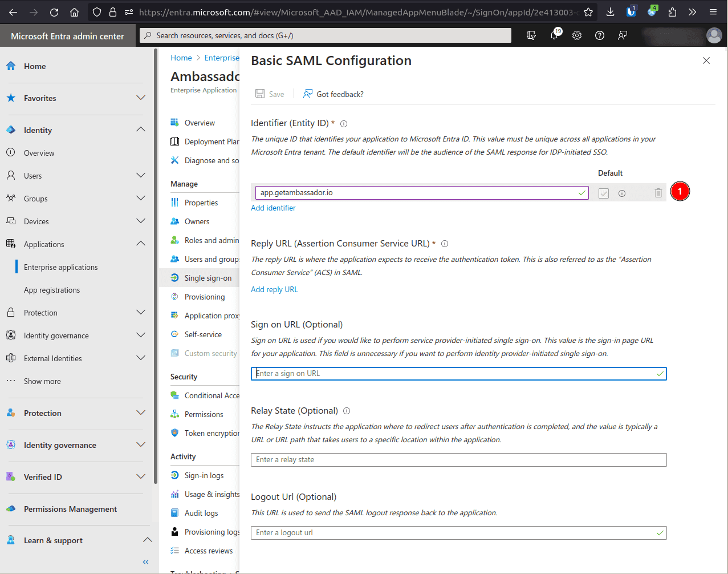The image size is (728, 574).
Task: Click Show more in left navigation
Action: [x=42, y=381]
